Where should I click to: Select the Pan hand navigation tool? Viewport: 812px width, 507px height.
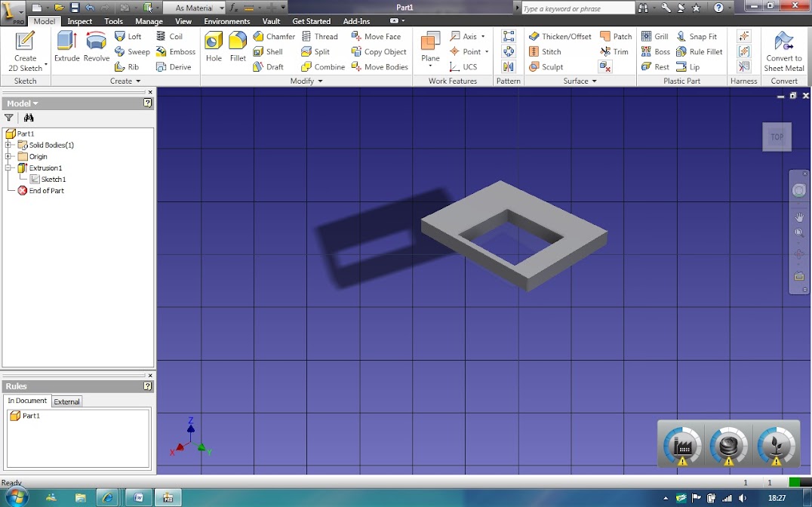pyautogui.click(x=799, y=217)
